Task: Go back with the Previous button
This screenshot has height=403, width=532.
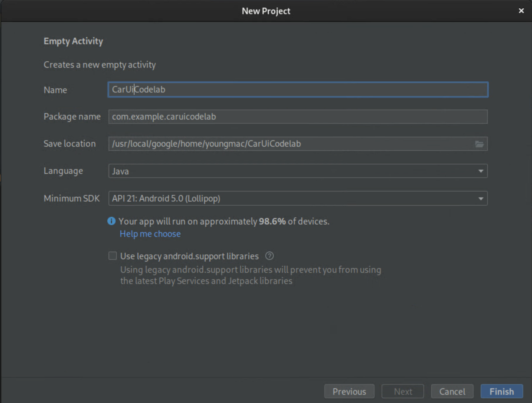Action: click(349, 391)
